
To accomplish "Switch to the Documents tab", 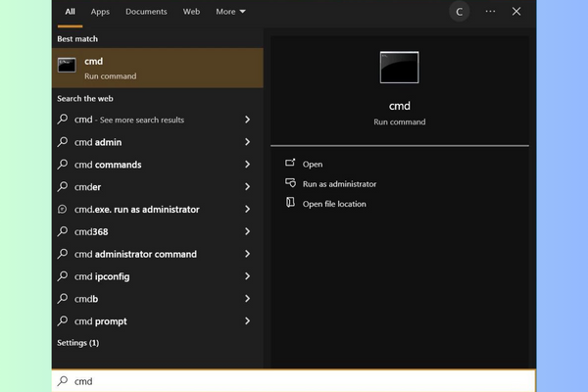I will 146,12.
